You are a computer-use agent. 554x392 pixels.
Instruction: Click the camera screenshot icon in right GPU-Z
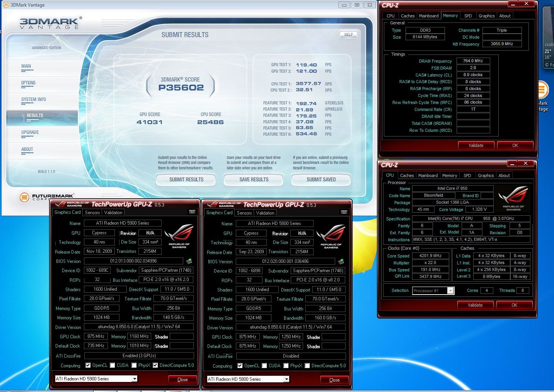pyautogui.click(x=344, y=212)
